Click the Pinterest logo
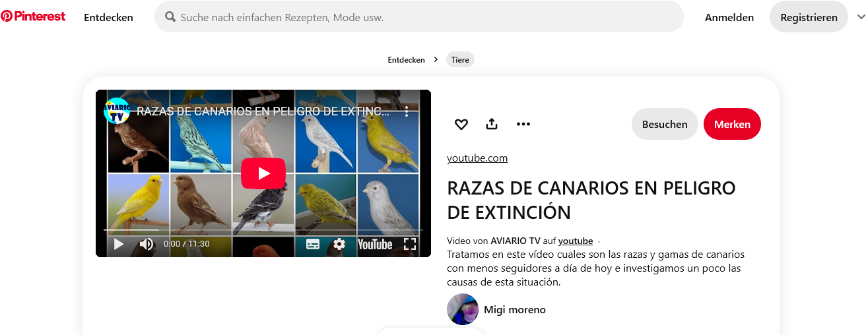Image resolution: width=868 pixels, height=335 pixels. coord(33,16)
